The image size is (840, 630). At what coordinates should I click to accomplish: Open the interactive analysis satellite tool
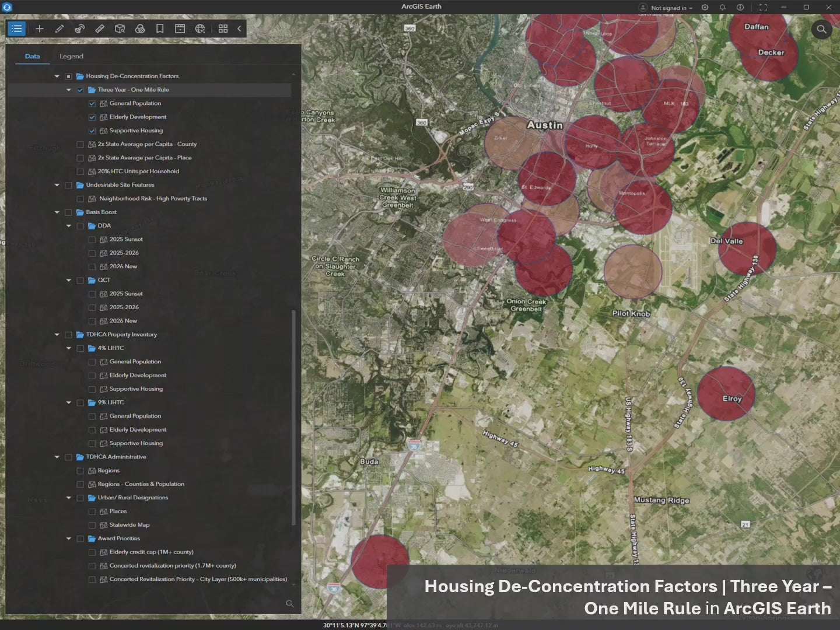(79, 29)
